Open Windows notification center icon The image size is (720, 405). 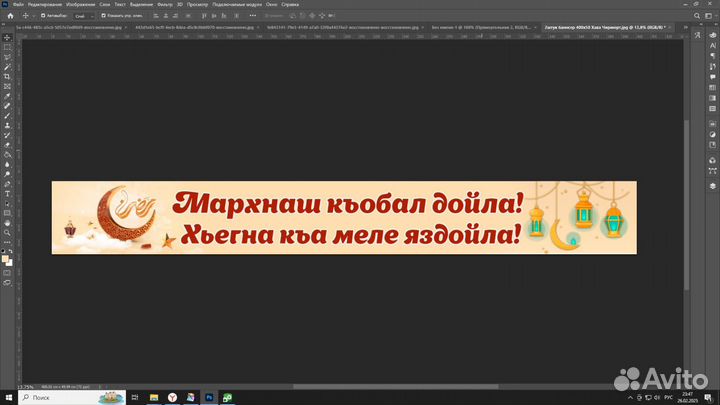pyautogui.click(x=708, y=398)
